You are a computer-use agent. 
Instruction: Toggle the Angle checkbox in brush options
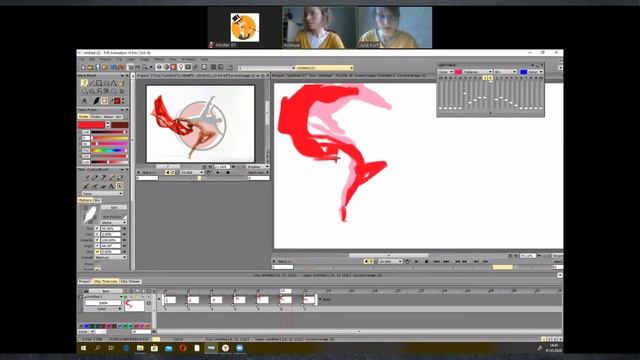[x=97, y=246]
